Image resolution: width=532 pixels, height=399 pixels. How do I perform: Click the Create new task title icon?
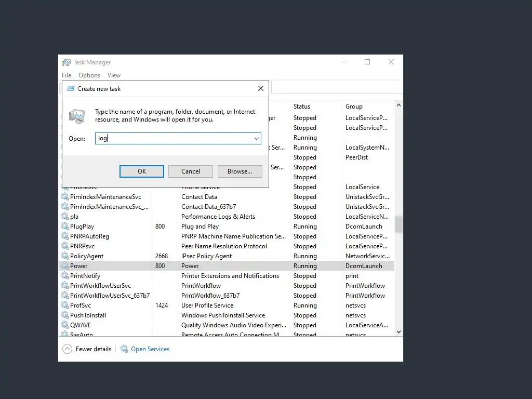click(71, 88)
